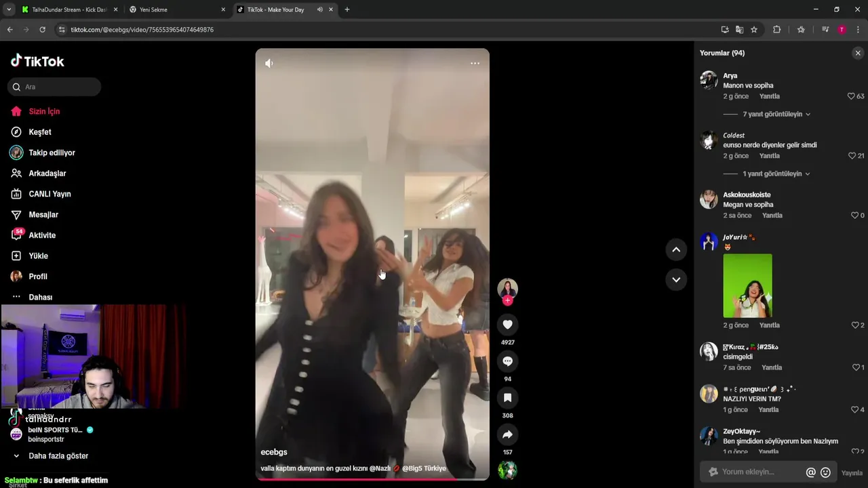Open Arkadaşlar page
Viewport: 868px width, 488px height.
[47, 174]
